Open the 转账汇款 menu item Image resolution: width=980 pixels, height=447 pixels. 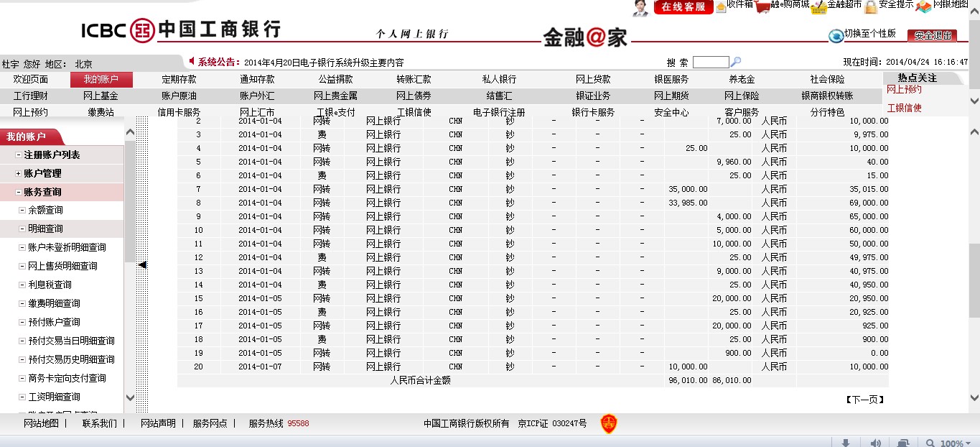pyautogui.click(x=414, y=80)
